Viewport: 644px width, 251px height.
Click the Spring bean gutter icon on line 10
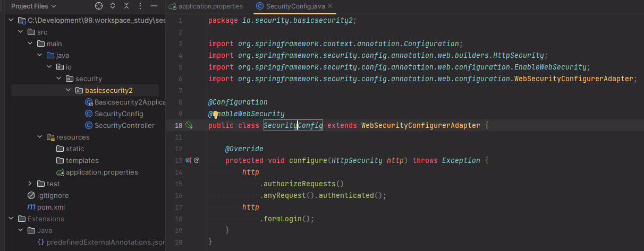pos(189,125)
